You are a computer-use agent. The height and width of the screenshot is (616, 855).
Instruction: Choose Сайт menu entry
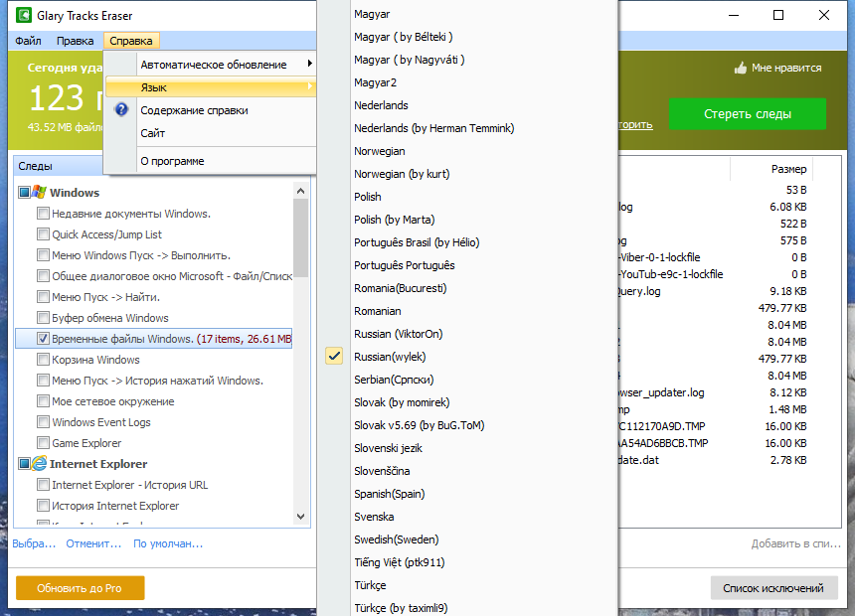211,133
